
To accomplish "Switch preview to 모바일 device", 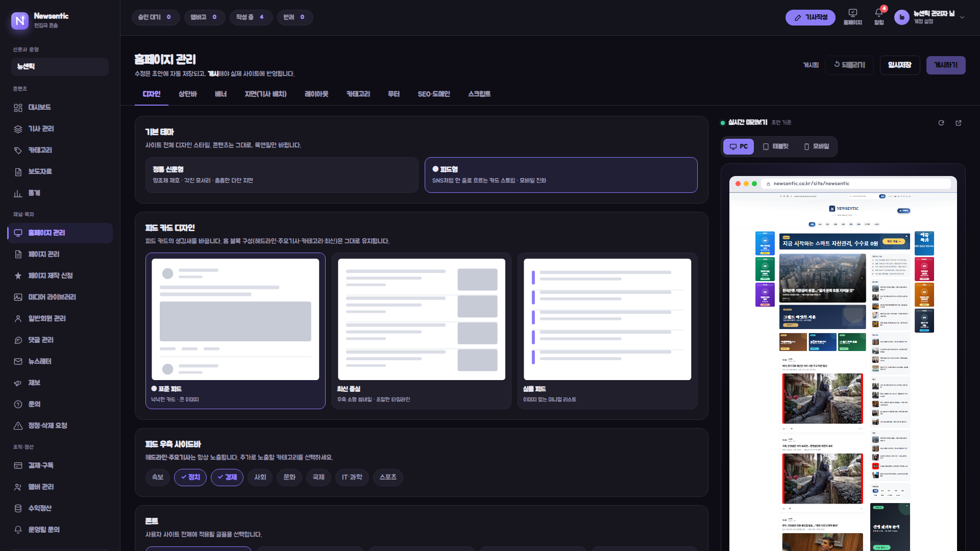I will 817,147.
